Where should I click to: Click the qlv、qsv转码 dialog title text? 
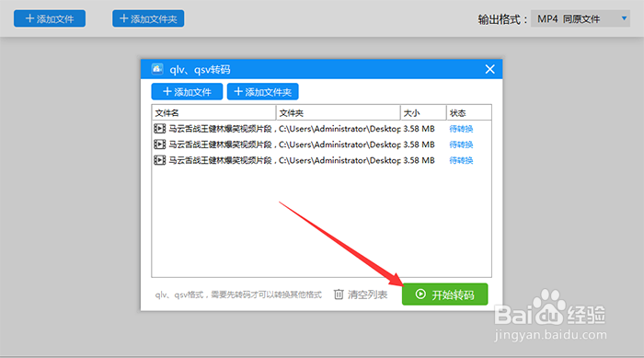200,69
